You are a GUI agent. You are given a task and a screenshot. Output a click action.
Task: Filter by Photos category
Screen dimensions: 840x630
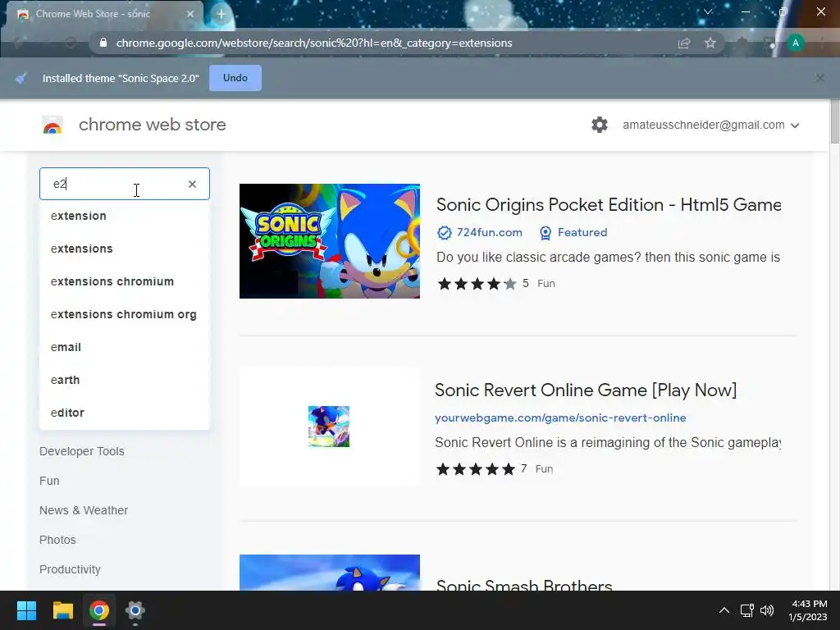click(57, 540)
